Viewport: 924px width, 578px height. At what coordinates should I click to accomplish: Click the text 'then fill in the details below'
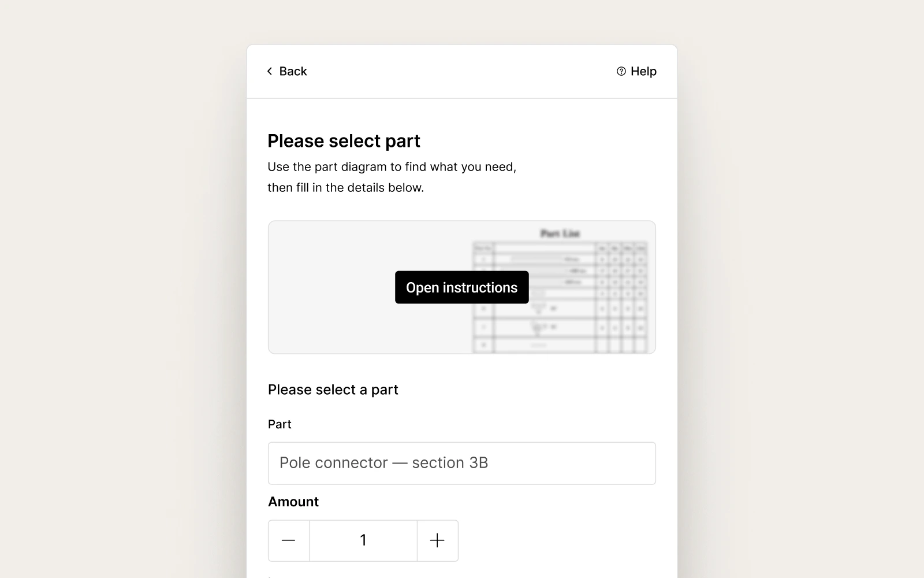point(345,187)
